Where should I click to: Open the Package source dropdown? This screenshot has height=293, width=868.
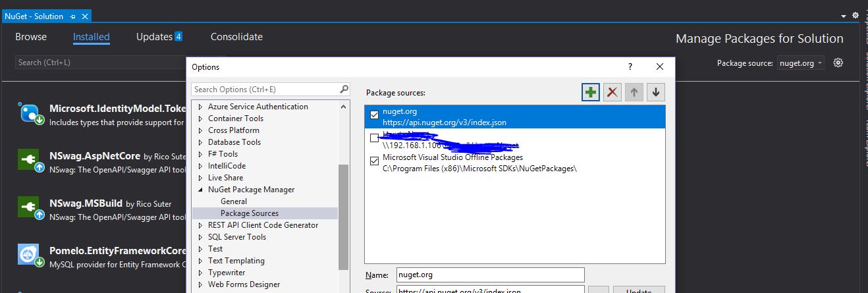click(800, 63)
